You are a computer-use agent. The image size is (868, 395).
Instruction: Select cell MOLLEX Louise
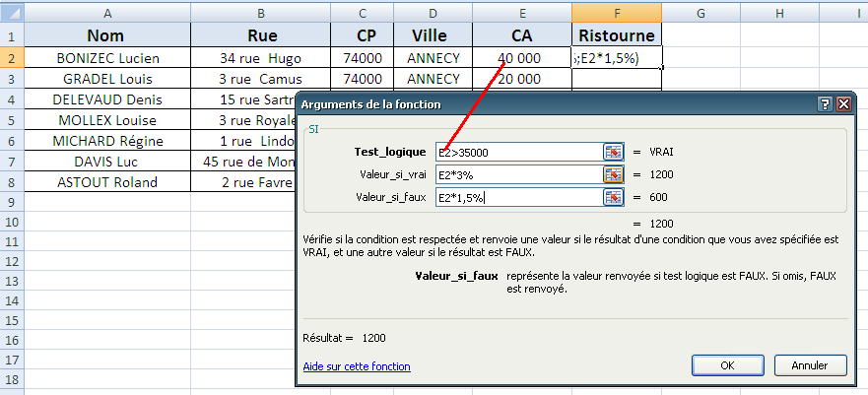point(107,120)
